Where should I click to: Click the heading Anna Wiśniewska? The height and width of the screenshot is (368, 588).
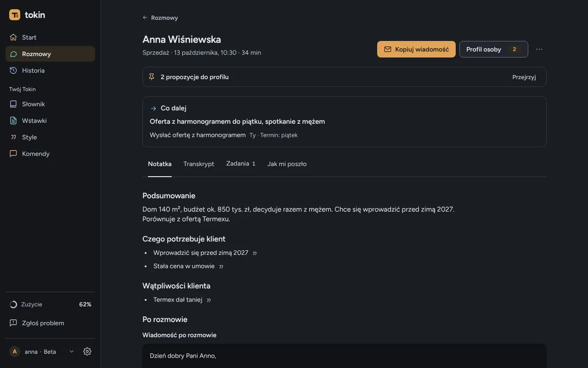click(181, 39)
